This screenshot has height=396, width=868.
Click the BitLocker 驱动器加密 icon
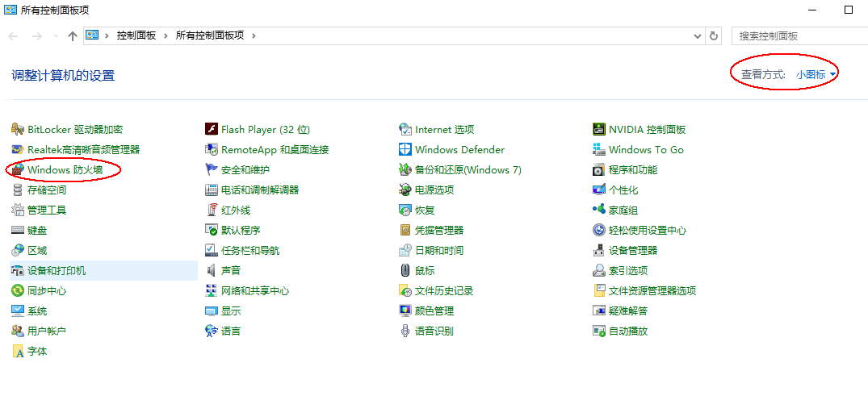point(18,130)
